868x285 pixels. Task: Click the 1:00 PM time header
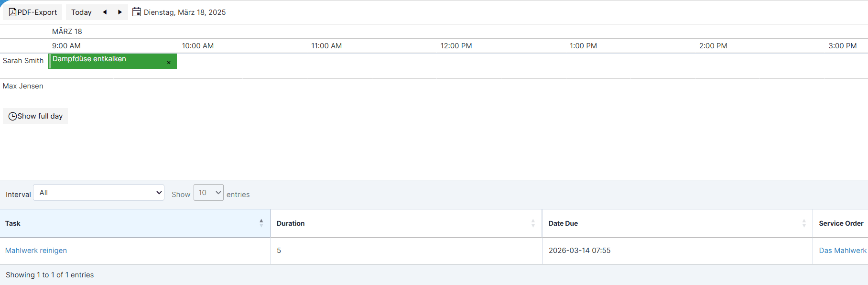pyautogui.click(x=583, y=46)
